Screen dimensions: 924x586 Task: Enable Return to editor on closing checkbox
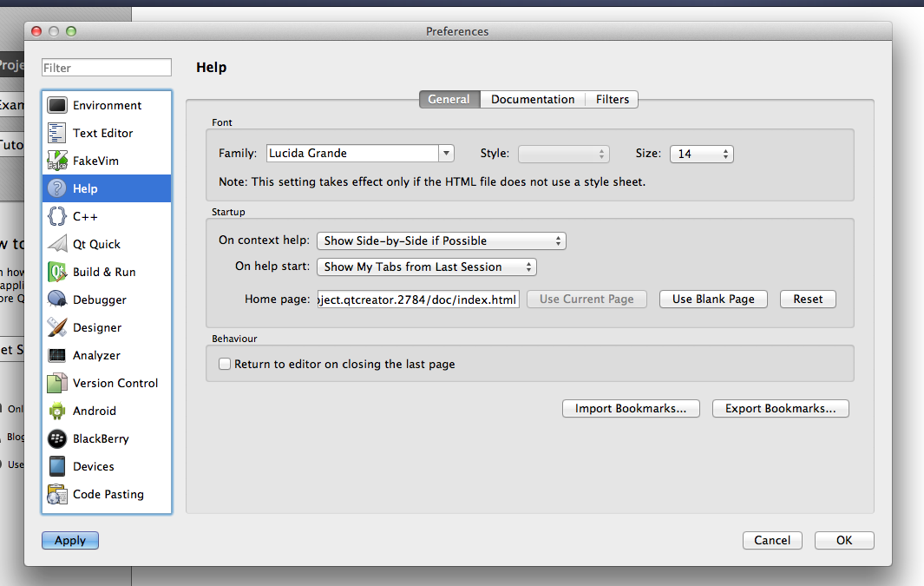pyautogui.click(x=225, y=365)
